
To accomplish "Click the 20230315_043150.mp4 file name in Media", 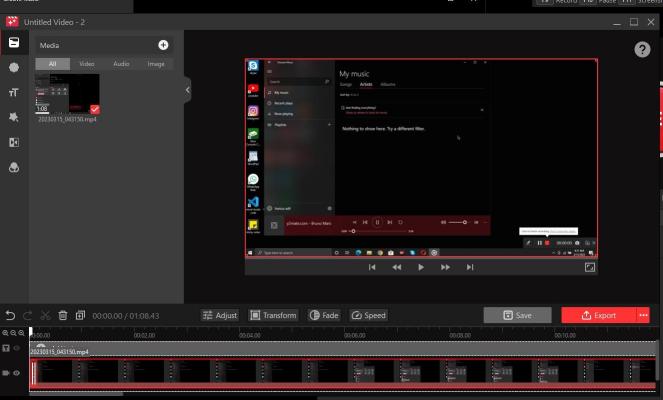I will [67, 120].
